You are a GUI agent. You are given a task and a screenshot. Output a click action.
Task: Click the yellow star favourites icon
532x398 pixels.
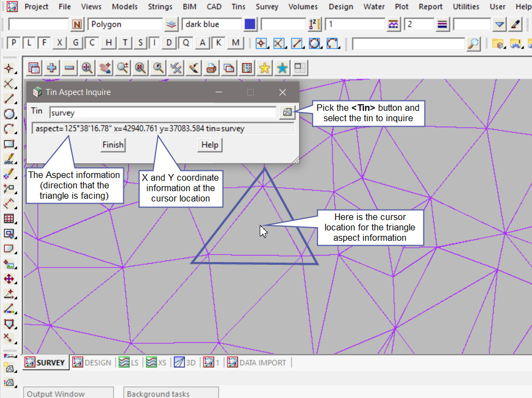[264, 68]
